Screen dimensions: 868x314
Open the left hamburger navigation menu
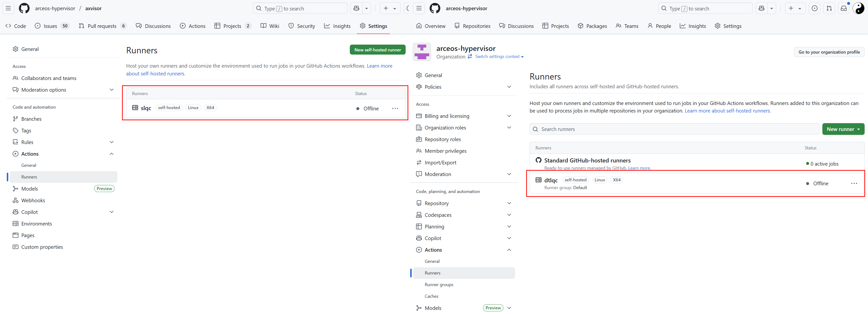click(8, 8)
